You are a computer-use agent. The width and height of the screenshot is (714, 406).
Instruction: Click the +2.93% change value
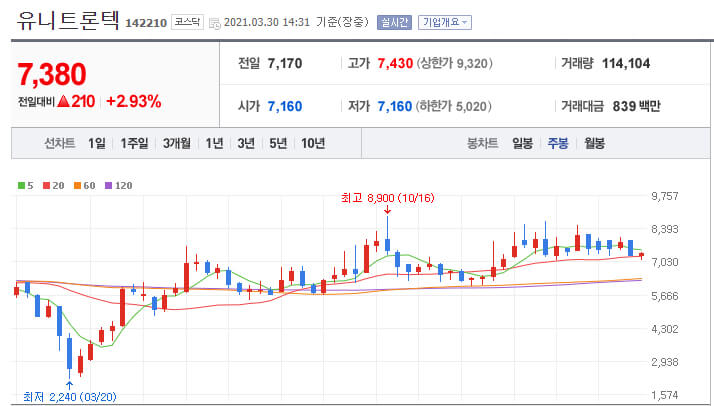(133, 101)
